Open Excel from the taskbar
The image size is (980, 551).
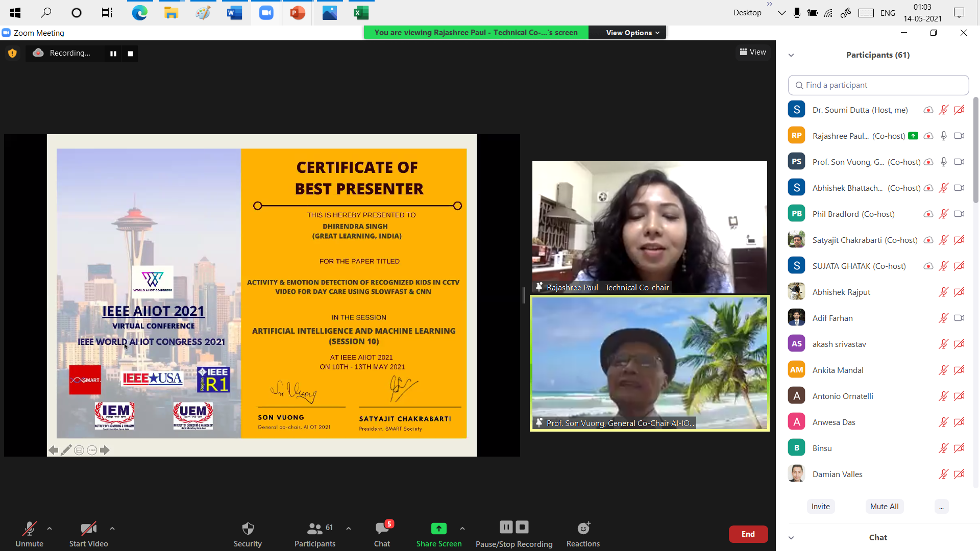point(361,13)
